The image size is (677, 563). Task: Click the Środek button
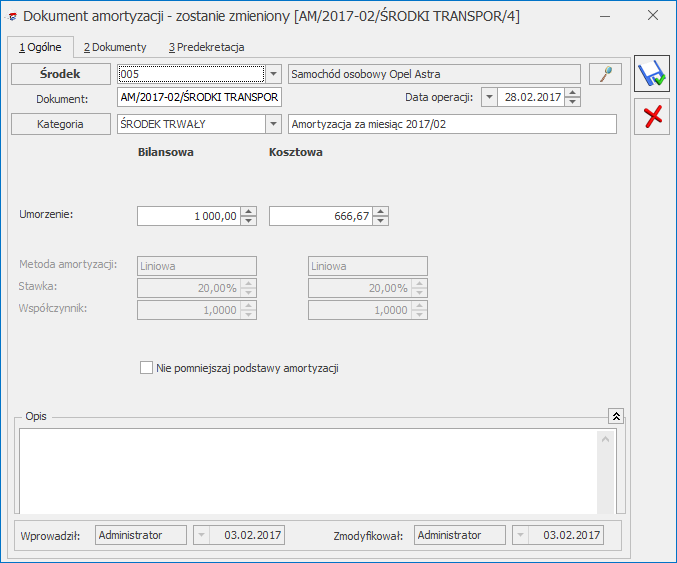pos(60,74)
